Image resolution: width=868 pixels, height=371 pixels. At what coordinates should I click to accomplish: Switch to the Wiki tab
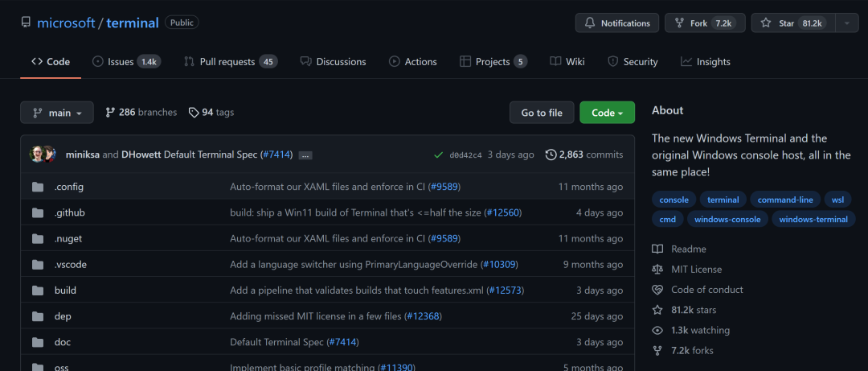[x=567, y=61]
